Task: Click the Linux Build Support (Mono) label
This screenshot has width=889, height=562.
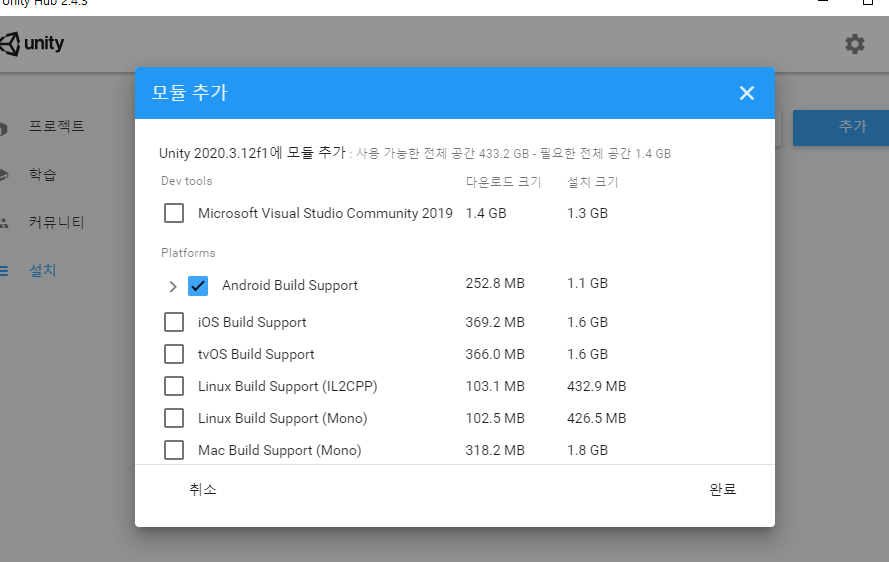Action: point(282,418)
